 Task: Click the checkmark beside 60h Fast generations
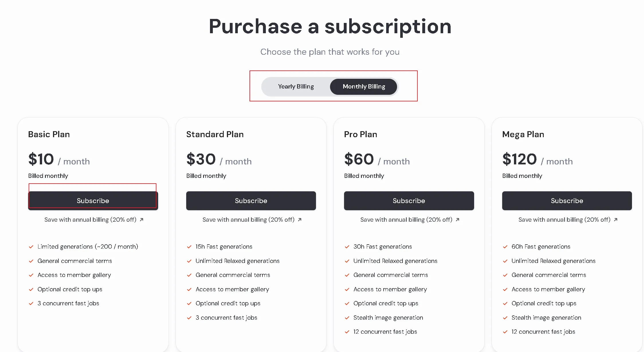[505, 247]
